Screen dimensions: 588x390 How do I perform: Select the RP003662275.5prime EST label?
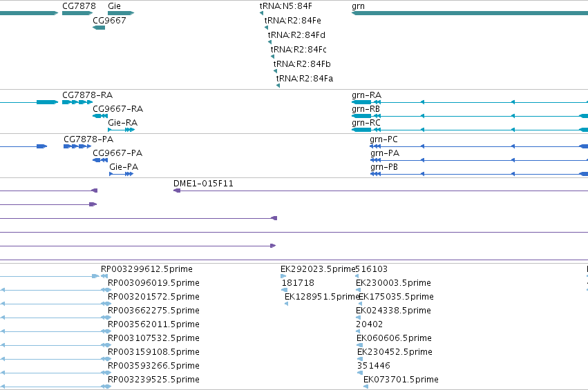(153, 311)
